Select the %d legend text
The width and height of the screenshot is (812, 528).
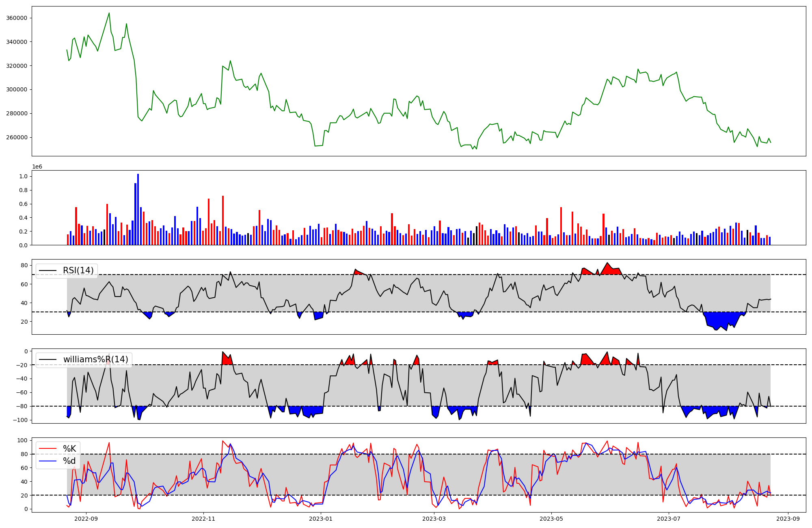[69, 461]
